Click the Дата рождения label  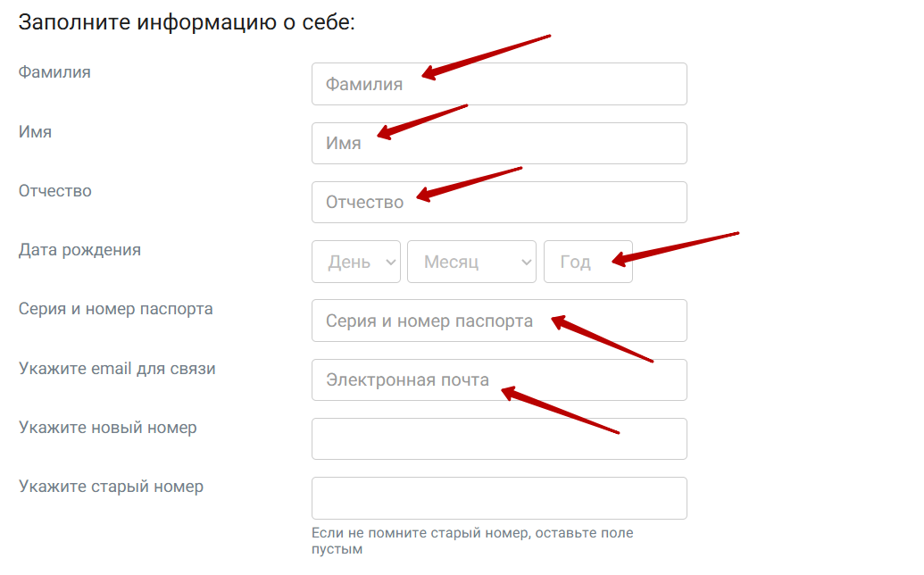click(79, 250)
